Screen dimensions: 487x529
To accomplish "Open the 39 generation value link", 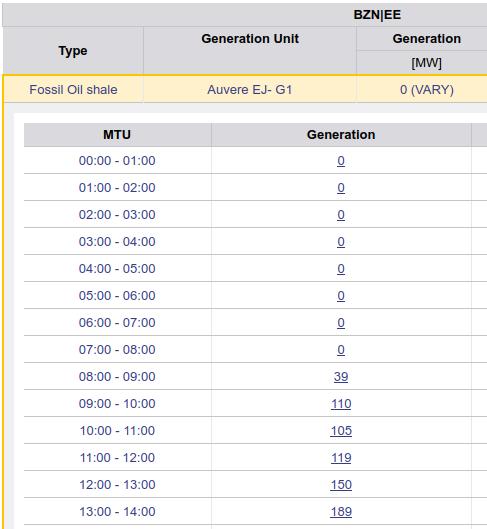I will (341, 377).
